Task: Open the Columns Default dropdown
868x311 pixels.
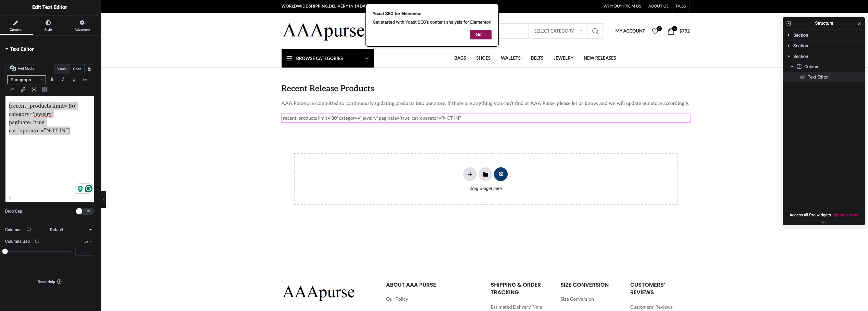Action: [x=71, y=230]
